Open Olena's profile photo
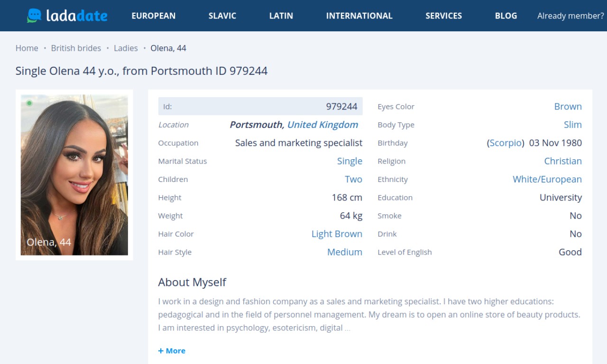Viewport: 607px width, 364px height. [x=74, y=174]
